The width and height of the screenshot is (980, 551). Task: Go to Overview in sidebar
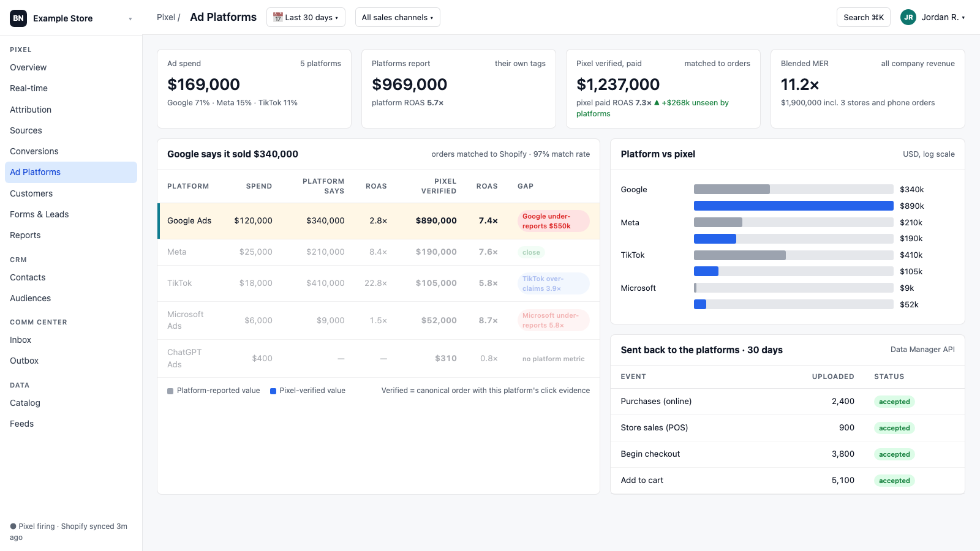coord(71,67)
